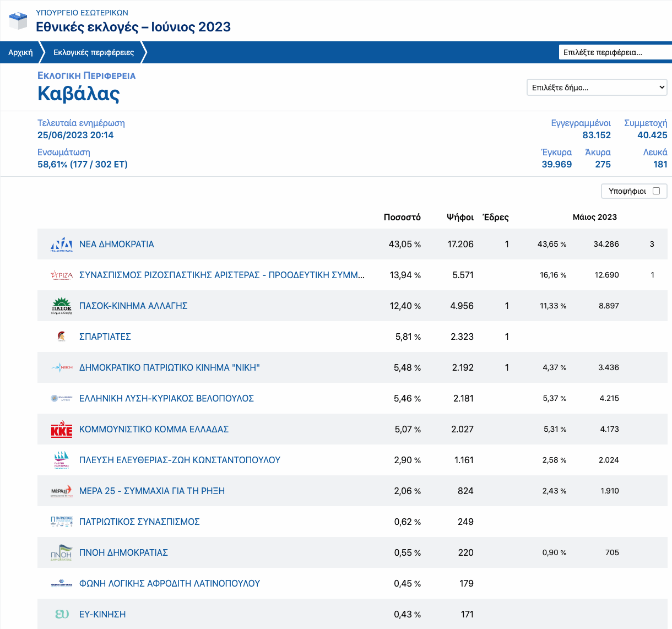Open ΚΟΜΜΟΥΝΙΣΤΙΚΟ ΚΟΜΜΑ ΕΛΛΑΔΑΣ link

pos(154,429)
